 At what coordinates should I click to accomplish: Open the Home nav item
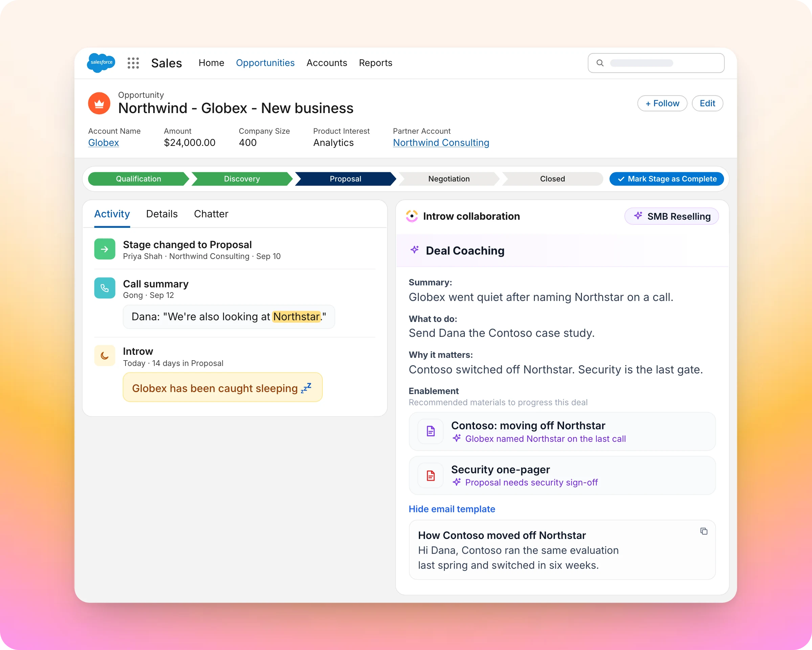pyautogui.click(x=211, y=63)
